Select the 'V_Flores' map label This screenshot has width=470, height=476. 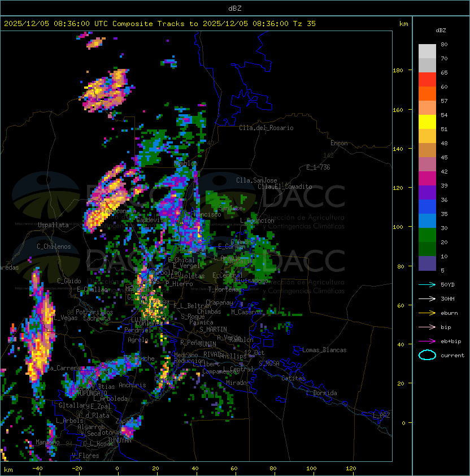click(85, 456)
